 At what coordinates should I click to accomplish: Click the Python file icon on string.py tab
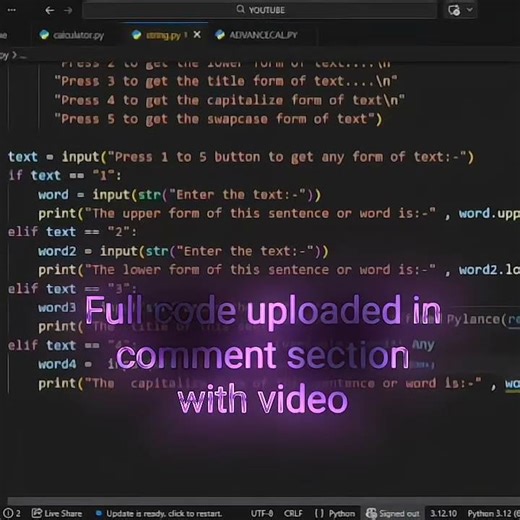136,35
